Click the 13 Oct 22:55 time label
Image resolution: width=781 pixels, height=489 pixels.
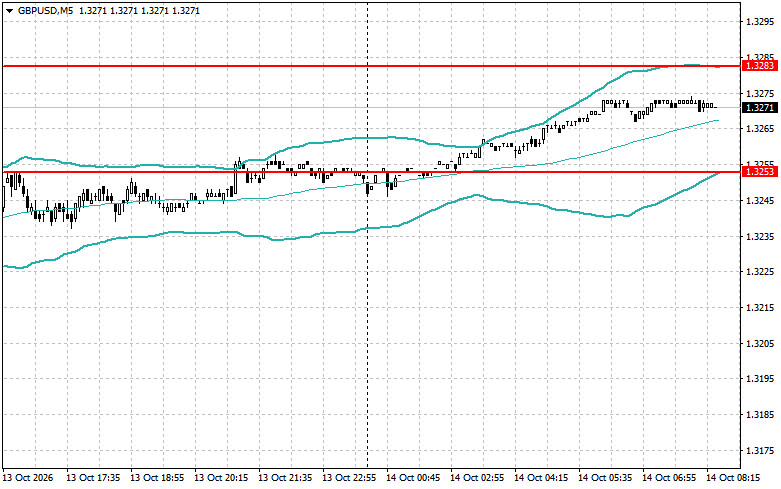[349, 478]
